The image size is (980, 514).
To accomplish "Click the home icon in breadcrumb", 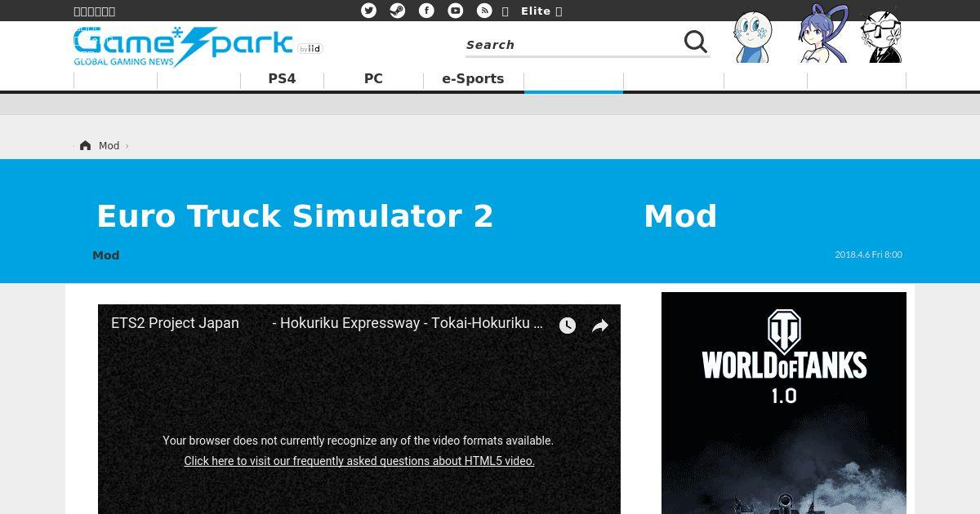I will click(85, 146).
